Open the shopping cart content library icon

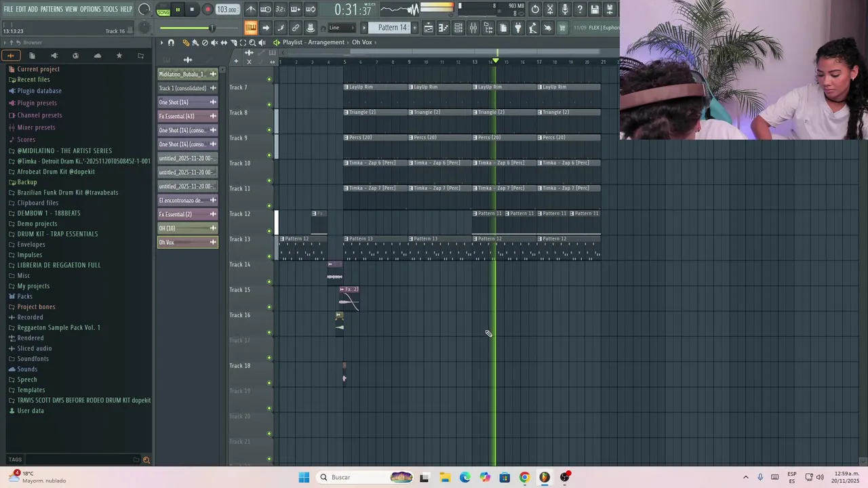coord(562,28)
